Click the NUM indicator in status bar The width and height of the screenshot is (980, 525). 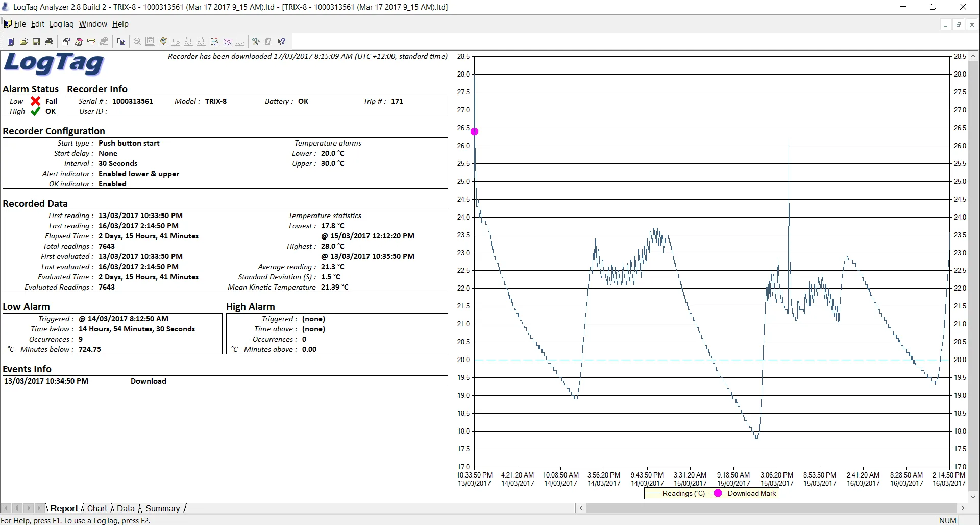pyautogui.click(x=947, y=520)
